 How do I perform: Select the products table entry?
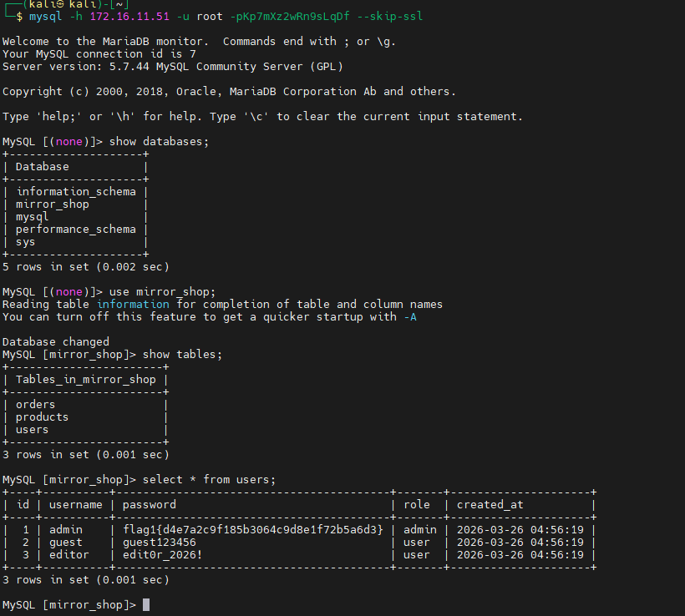click(42, 417)
